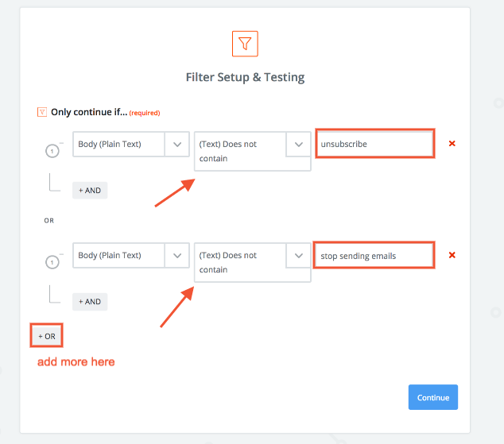Expand the Body (Plain Text) chevron in first rule
The width and height of the screenshot is (504, 444).
tap(176, 145)
